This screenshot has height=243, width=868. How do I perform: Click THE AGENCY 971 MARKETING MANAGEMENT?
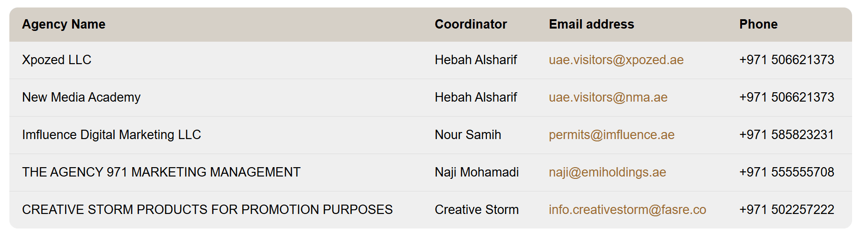161,172
